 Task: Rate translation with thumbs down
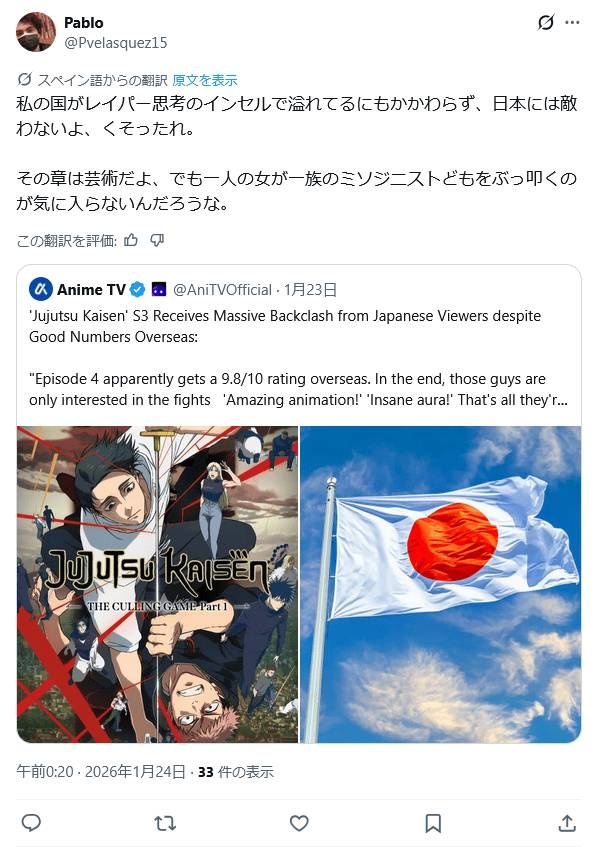[x=157, y=240]
